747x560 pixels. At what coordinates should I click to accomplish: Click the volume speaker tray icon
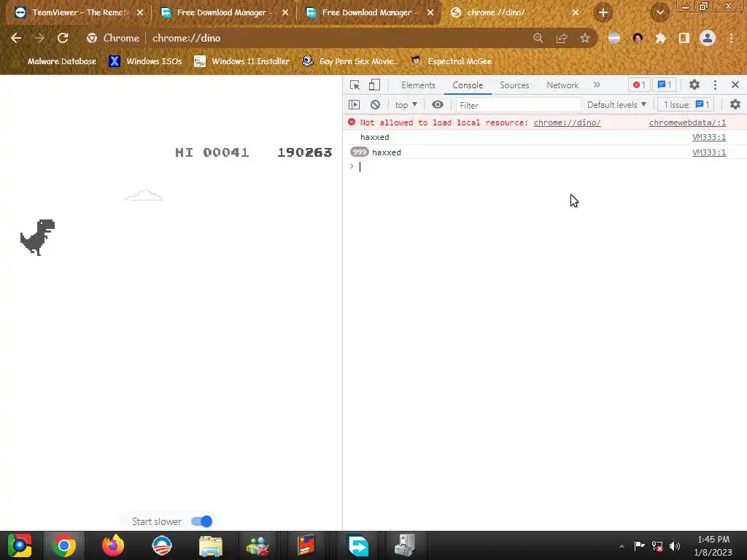[675, 546]
